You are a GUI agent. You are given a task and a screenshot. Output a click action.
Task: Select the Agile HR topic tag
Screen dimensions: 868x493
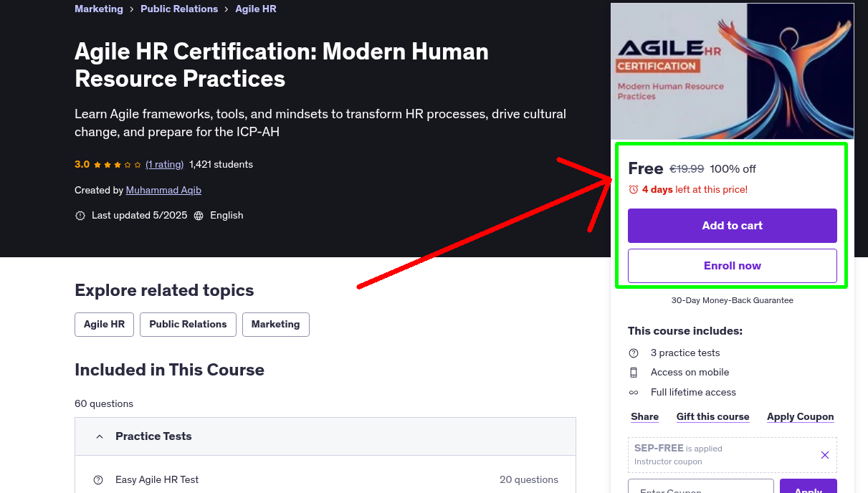pos(104,324)
